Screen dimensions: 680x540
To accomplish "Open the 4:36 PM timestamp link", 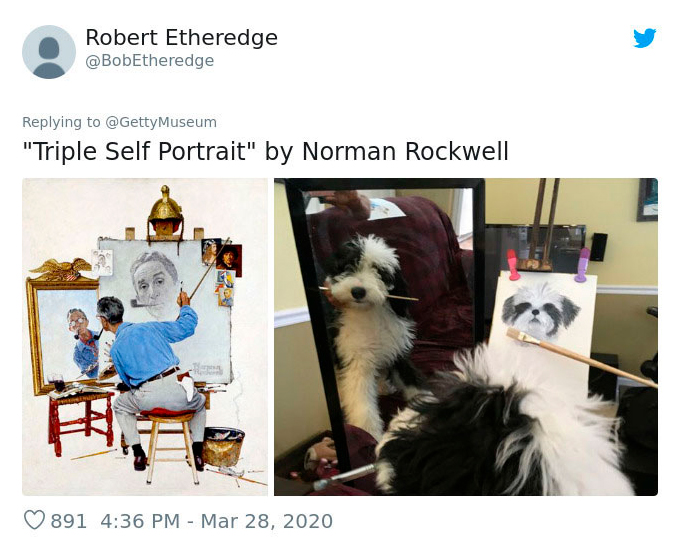I will click(140, 520).
